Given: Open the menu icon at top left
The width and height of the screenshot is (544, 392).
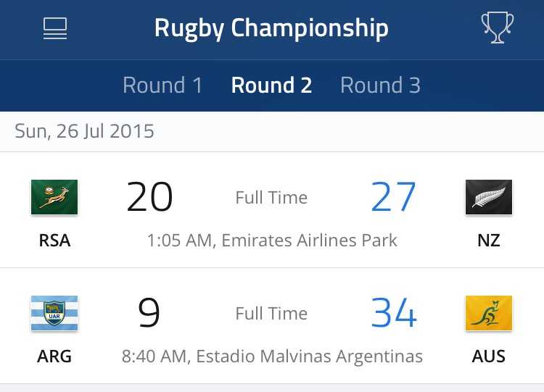Looking at the screenshot, I should (x=55, y=28).
